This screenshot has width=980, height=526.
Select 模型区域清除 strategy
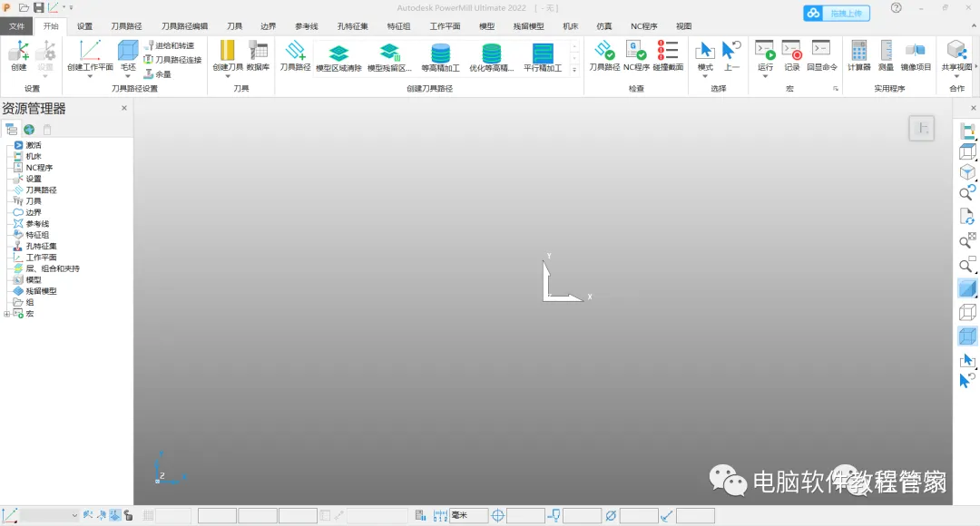338,57
